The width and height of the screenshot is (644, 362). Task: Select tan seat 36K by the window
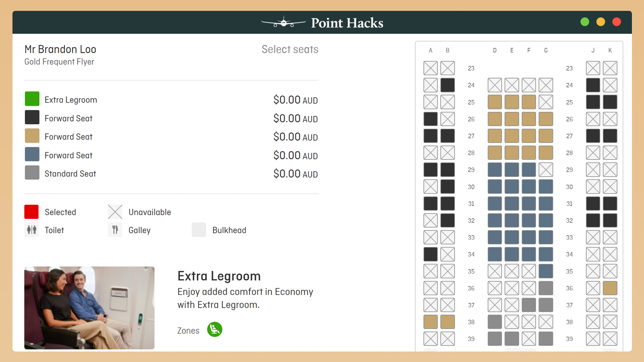[610, 288]
